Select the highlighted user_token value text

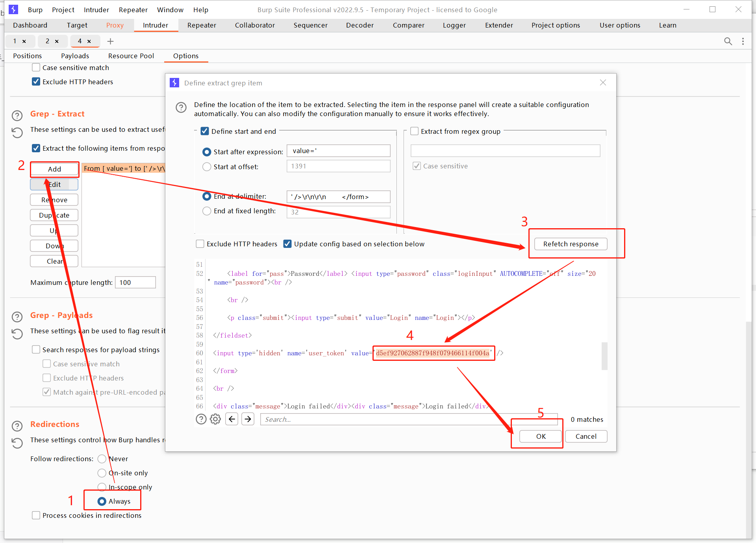click(432, 353)
